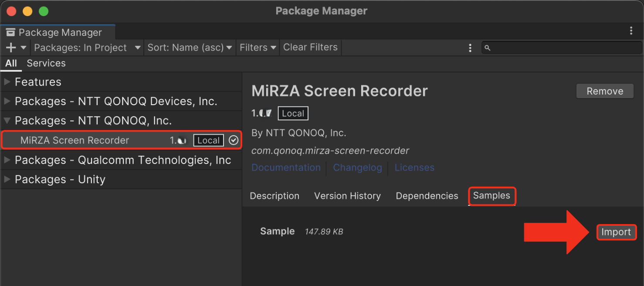Screen dimensions: 644x286
Task: Expand the Features group
Action: 7,82
